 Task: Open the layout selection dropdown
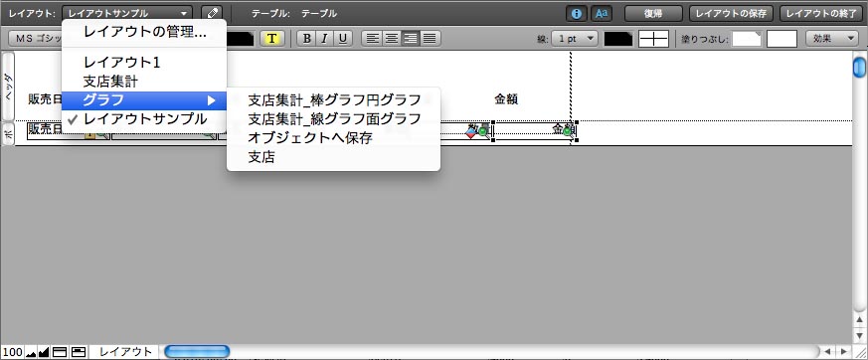pyautogui.click(x=127, y=13)
